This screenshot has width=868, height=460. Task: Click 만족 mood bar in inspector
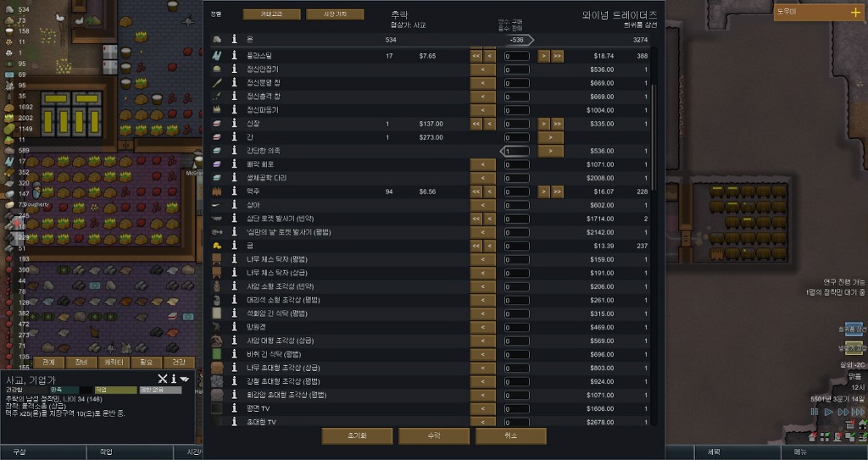[x=71, y=390]
